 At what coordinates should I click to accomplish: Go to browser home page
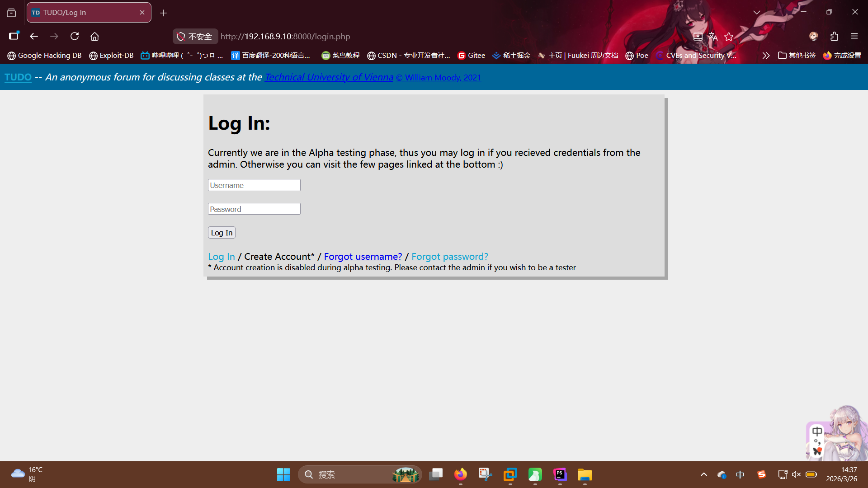94,36
